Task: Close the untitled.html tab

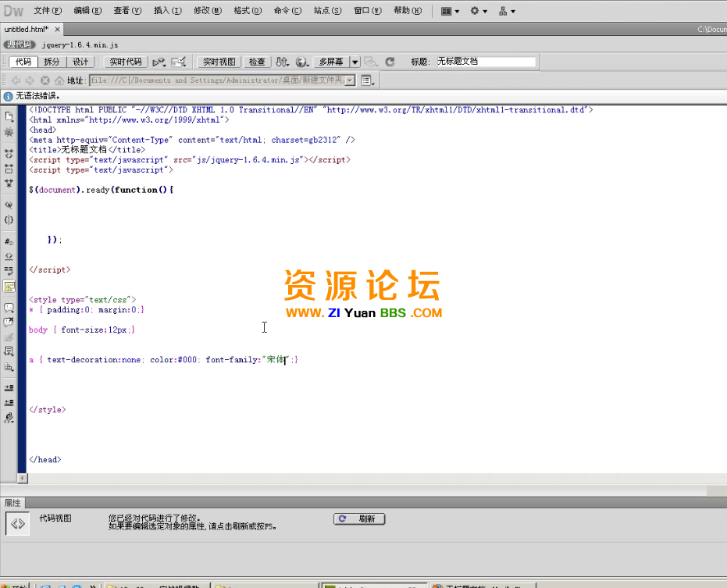Action: tap(57, 29)
